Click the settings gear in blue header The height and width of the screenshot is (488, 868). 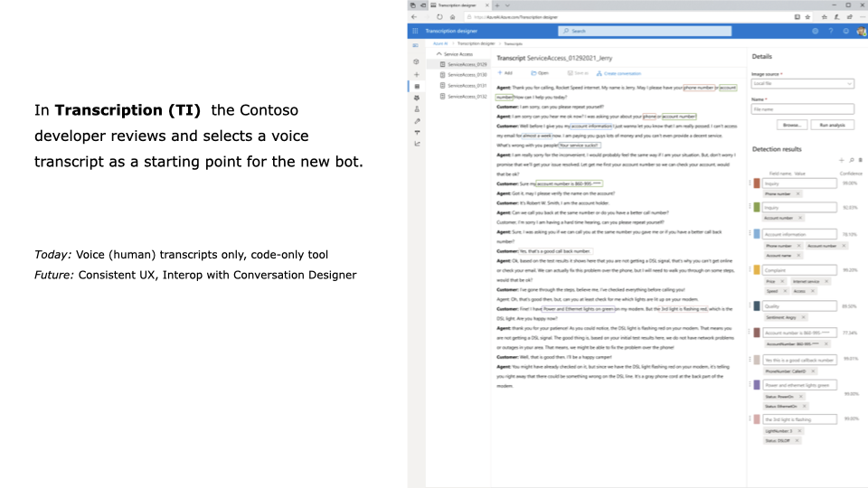click(x=815, y=31)
